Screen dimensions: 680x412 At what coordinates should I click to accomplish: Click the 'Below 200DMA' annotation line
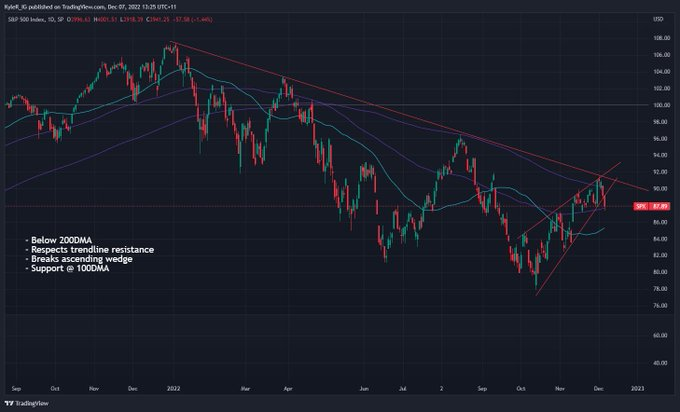coord(59,240)
